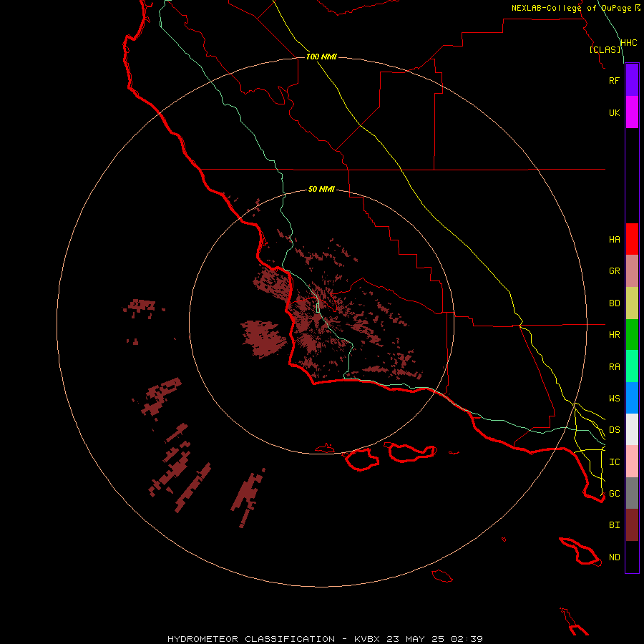Click the UK magenta legend swatch

click(632, 112)
